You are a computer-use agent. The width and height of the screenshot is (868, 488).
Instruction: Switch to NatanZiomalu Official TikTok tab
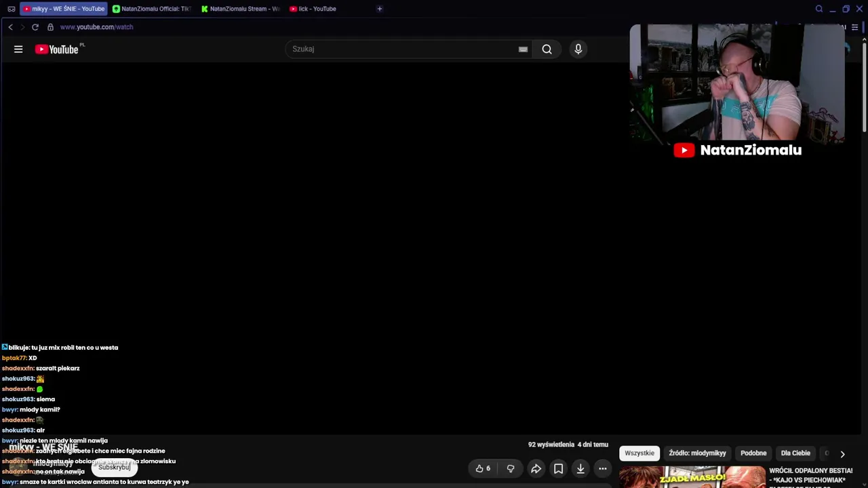tap(153, 9)
